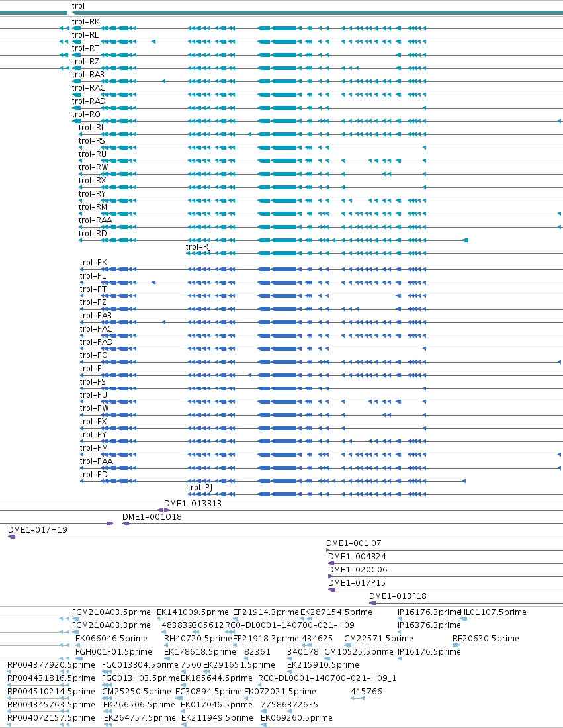Select the trol-RD transcript label
The width and height of the screenshot is (563, 728).
tap(93, 233)
